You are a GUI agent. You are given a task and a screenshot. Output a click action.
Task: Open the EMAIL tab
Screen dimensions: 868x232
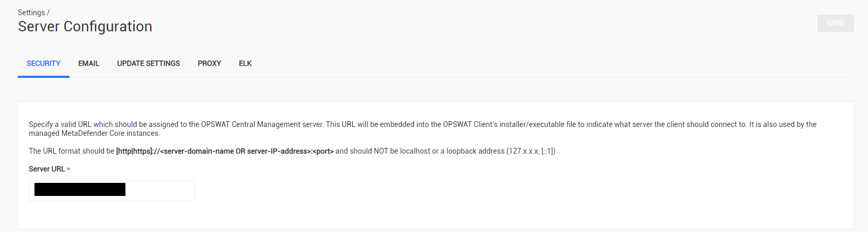89,63
